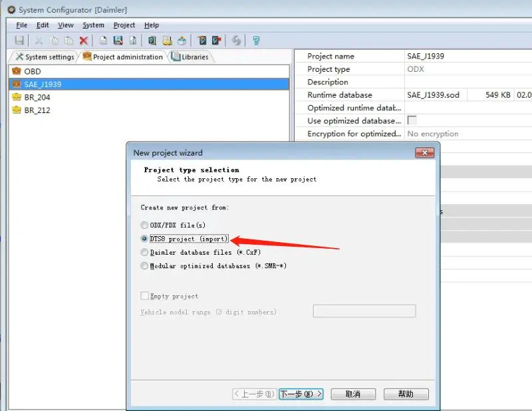Click the scissors Cut toolbar icon
Image resolution: width=532 pixels, height=411 pixels.
pos(39,41)
